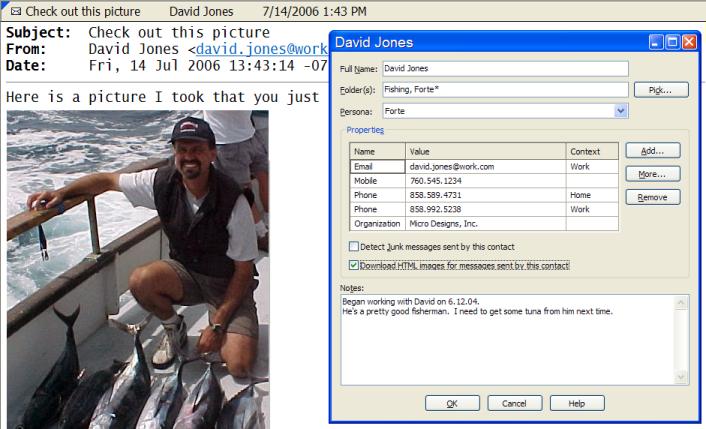
Task: Click Add... to add a property
Action: 652,151
